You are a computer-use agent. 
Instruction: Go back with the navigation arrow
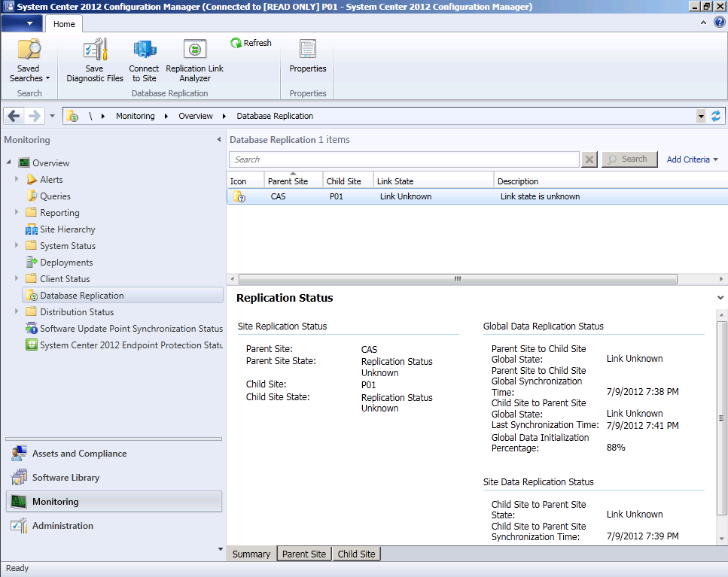click(14, 116)
